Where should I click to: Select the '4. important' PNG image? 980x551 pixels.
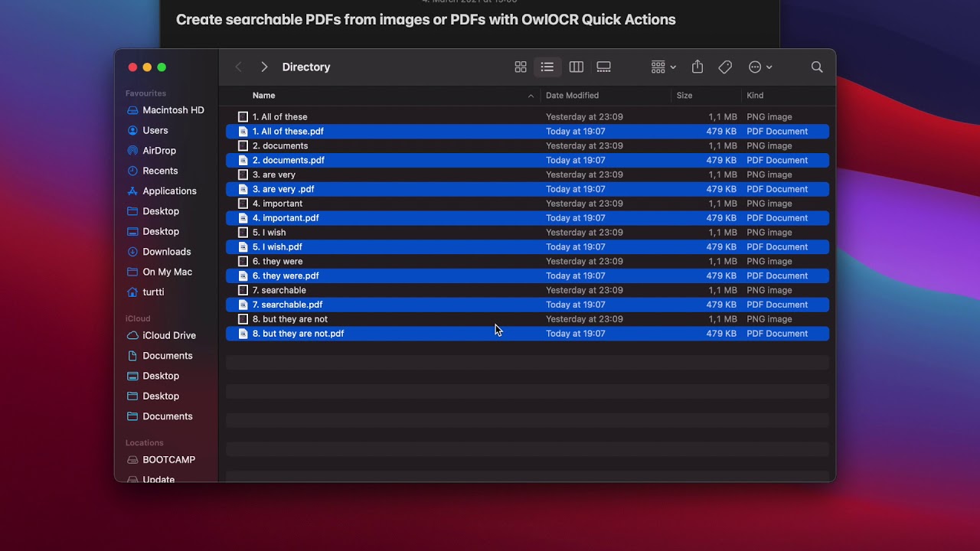coord(528,204)
